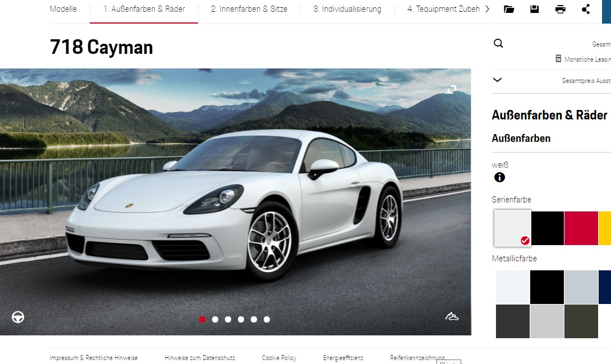Open Reifenkennzeichnung link
Image resolution: width=611 pixels, height=364 pixels.
coord(417,358)
